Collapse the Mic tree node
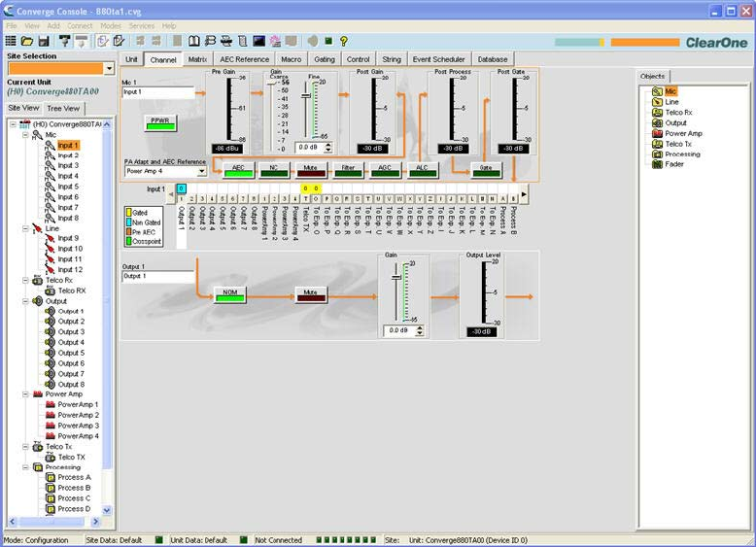 tap(23, 135)
